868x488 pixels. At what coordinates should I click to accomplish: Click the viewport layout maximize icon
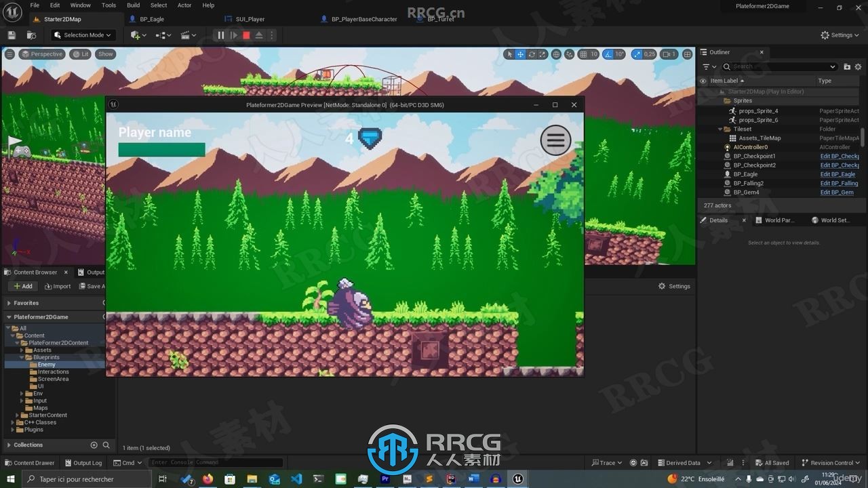click(x=687, y=54)
